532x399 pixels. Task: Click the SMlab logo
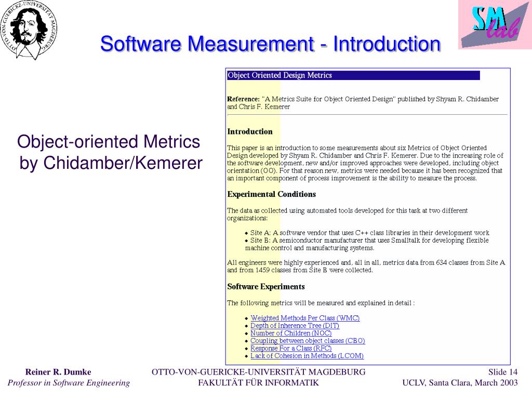(495, 24)
